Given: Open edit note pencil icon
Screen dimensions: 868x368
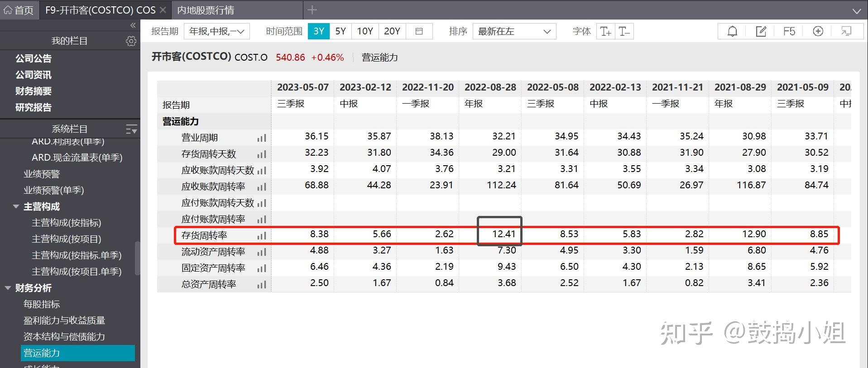Looking at the screenshot, I should coord(761,31).
